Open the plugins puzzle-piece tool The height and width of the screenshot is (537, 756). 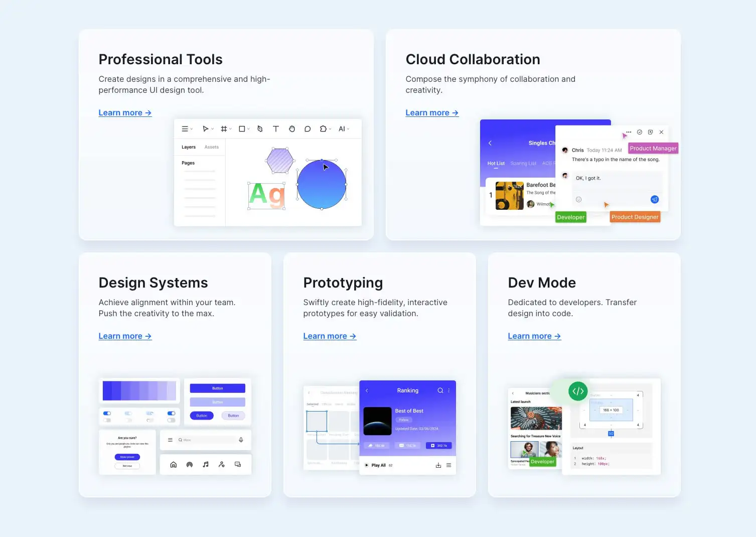pyautogui.click(x=324, y=129)
